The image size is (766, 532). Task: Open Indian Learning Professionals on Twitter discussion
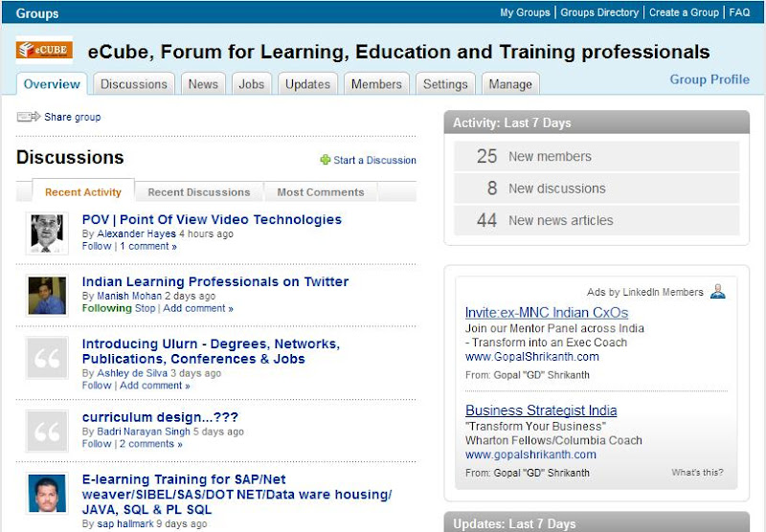coord(215,281)
